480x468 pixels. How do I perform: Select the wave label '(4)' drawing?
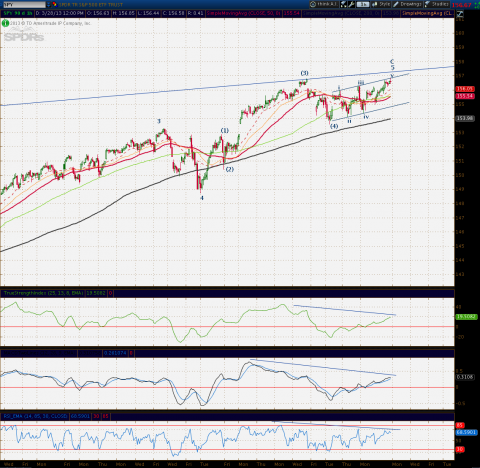334,126
